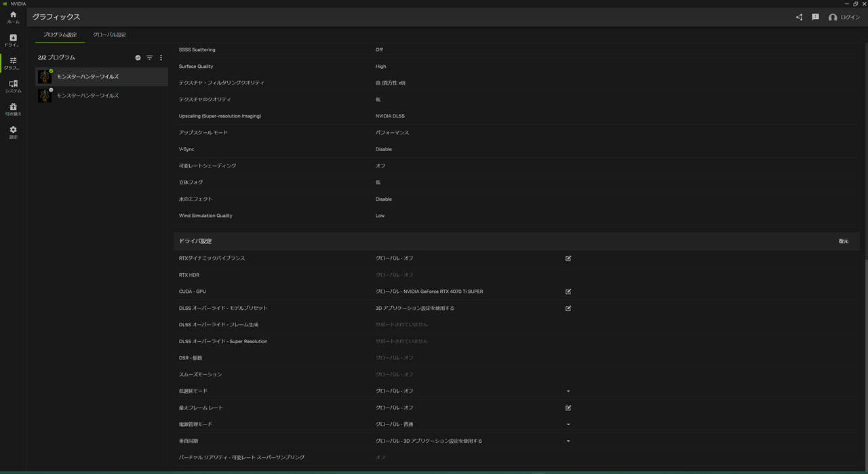Edit the RTXダイナミックバイブランス setting
Screen dimensions: 868x474
tap(568, 258)
